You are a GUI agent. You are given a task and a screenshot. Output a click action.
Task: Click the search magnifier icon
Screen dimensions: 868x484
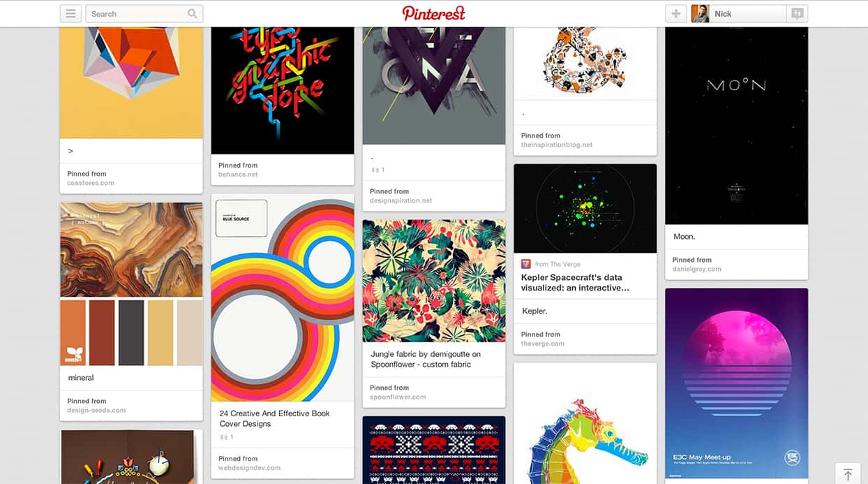point(193,13)
